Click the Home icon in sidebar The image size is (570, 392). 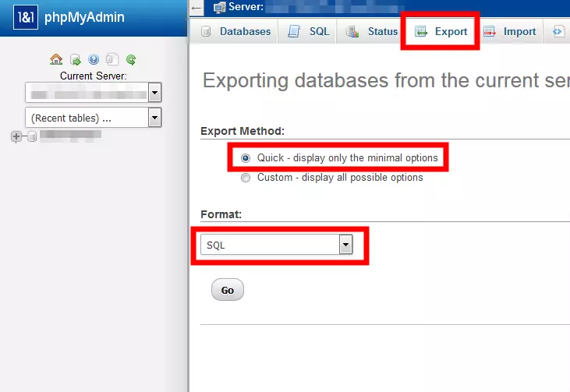[55, 59]
